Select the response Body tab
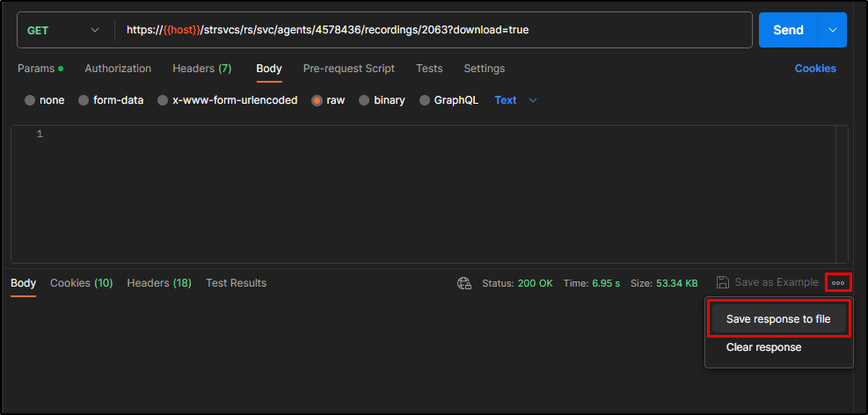The width and height of the screenshot is (868, 415). point(23,283)
